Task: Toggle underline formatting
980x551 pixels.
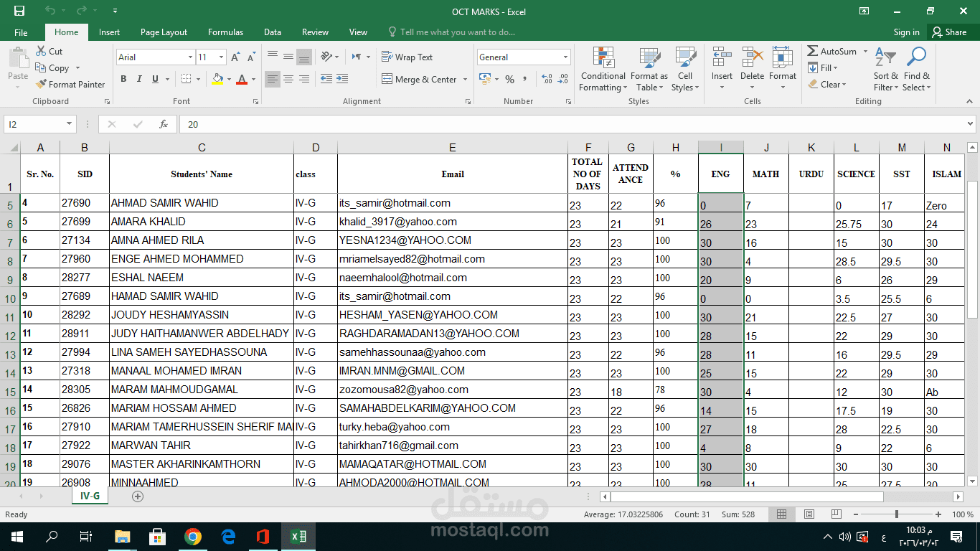Action: click(155, 79)
